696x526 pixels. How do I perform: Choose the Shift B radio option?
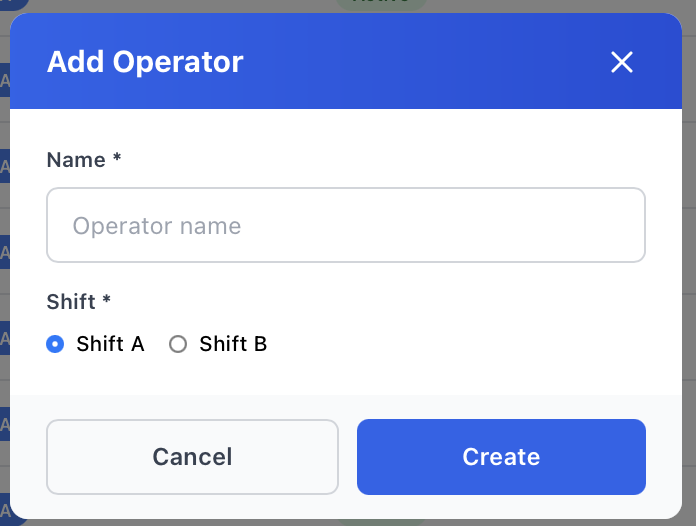[x=178, y=344]
